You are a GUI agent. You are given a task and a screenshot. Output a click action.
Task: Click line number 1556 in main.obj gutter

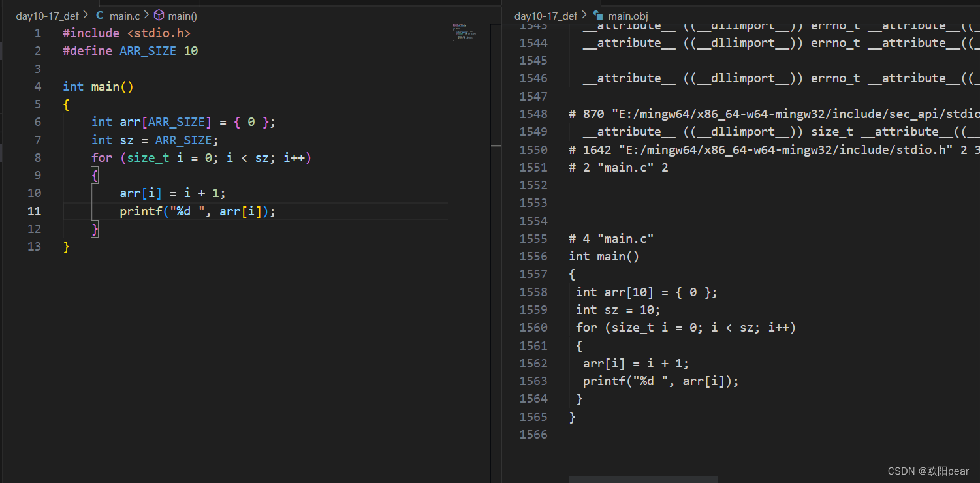[x=533, y=256]
